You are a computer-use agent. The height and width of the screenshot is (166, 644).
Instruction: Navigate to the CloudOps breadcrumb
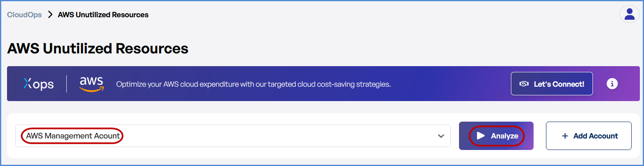click(24, 15)
